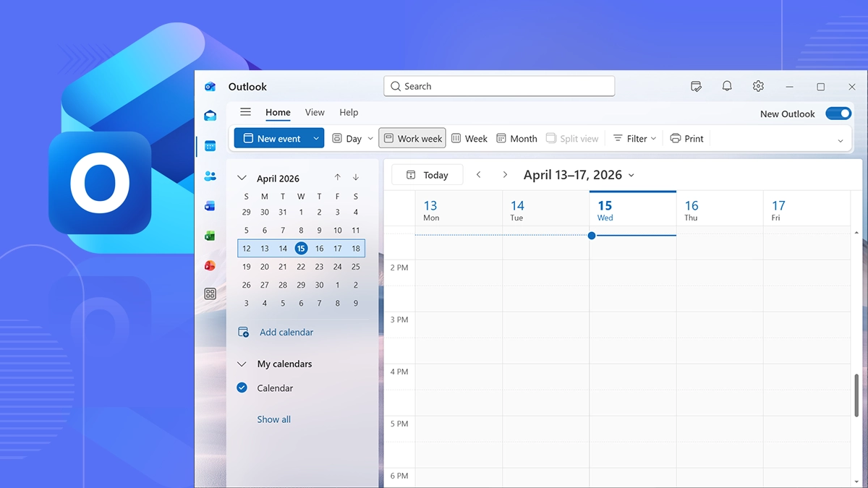Viewport: 868px width, 488px height.
Task: Uncheck the Calendar under My calendars
Action: click(242, 388)
